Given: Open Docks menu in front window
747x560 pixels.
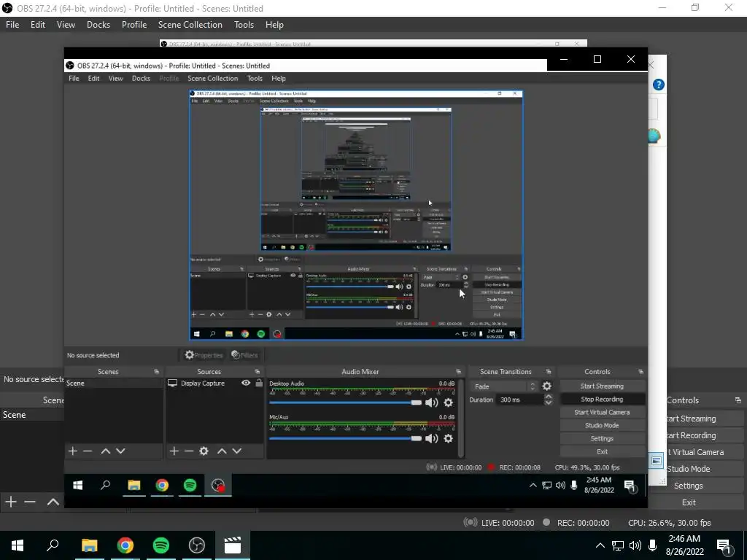Looking at the screenshot, I should [141, 79].
